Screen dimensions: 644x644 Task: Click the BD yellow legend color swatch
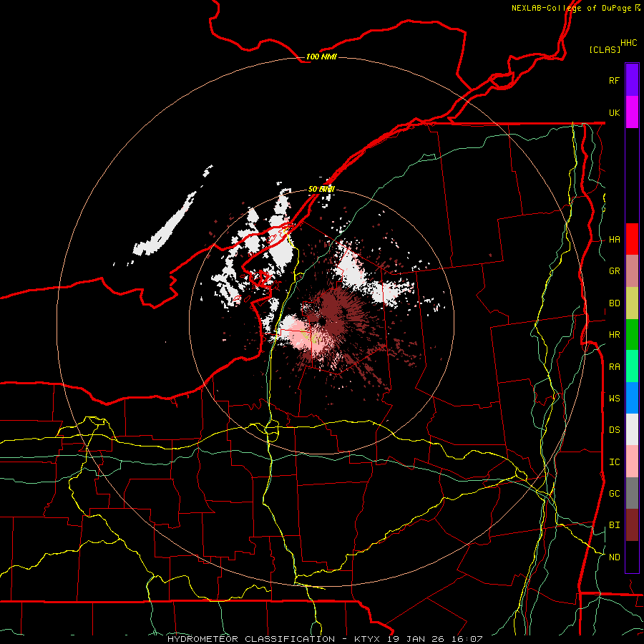[632, 303]
